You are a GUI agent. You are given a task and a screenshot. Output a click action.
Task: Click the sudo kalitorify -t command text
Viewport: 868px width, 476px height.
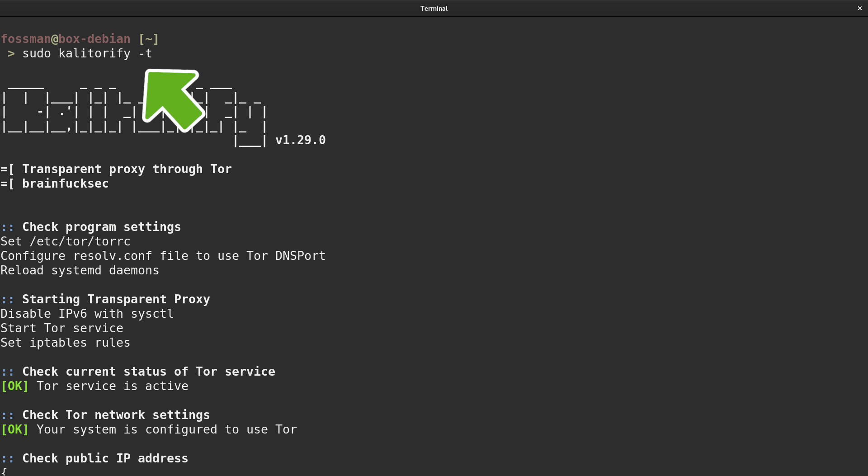(x=87, y=53)
